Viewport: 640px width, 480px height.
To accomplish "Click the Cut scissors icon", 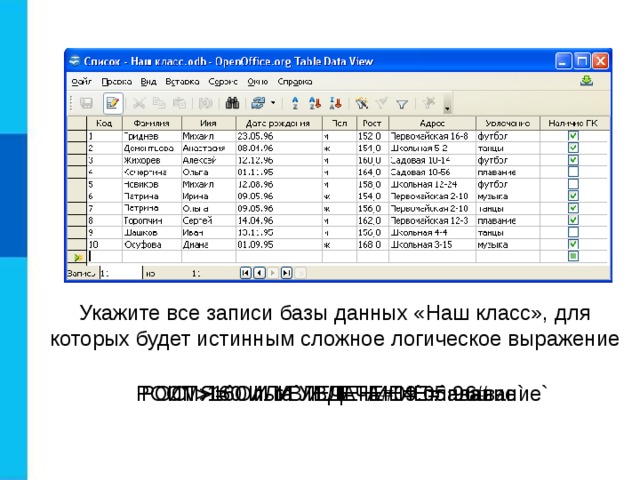I will pyautogui.click(x=139, y=103).
